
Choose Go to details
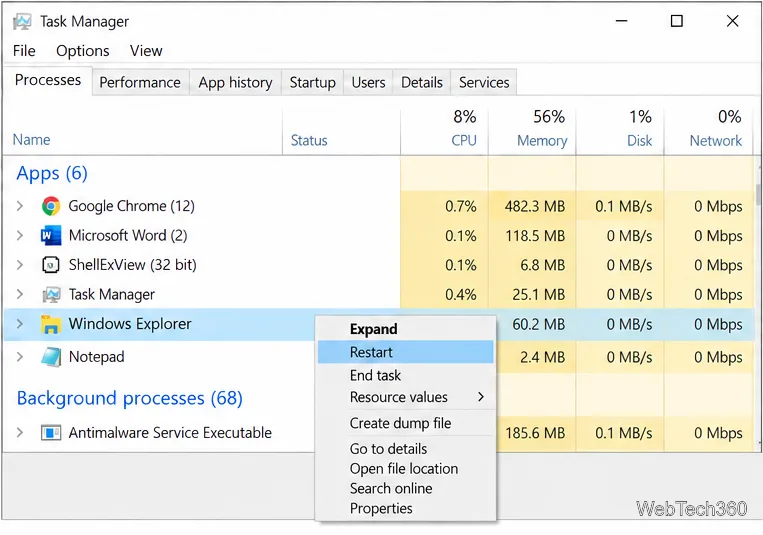click(405, 448)
